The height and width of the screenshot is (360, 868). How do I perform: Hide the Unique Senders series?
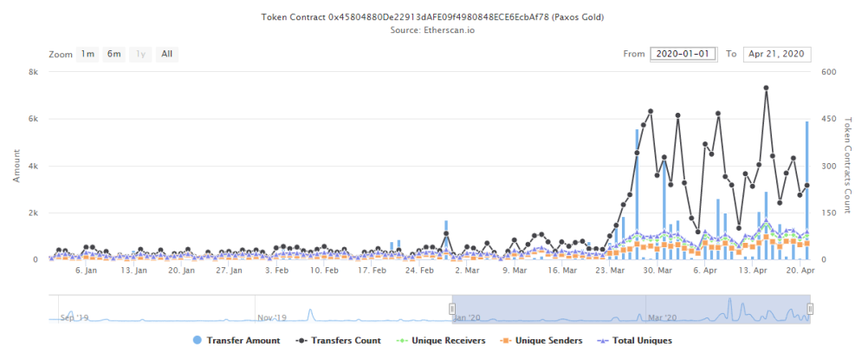click(x=541, y=340)
